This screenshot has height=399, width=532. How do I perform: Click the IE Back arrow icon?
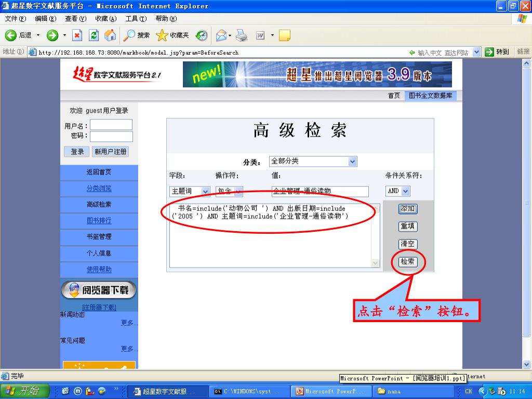pos(10,35)
